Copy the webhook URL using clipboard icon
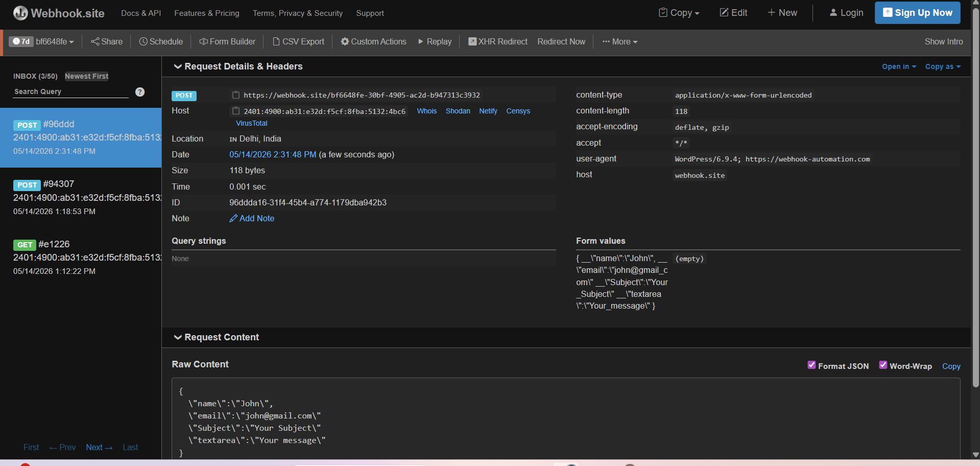 pos(236,95)
